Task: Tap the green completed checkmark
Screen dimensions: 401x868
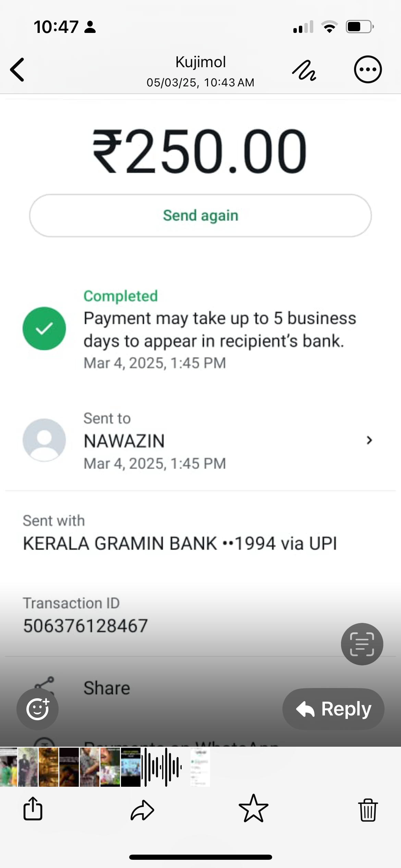Action: pos(44,328)
